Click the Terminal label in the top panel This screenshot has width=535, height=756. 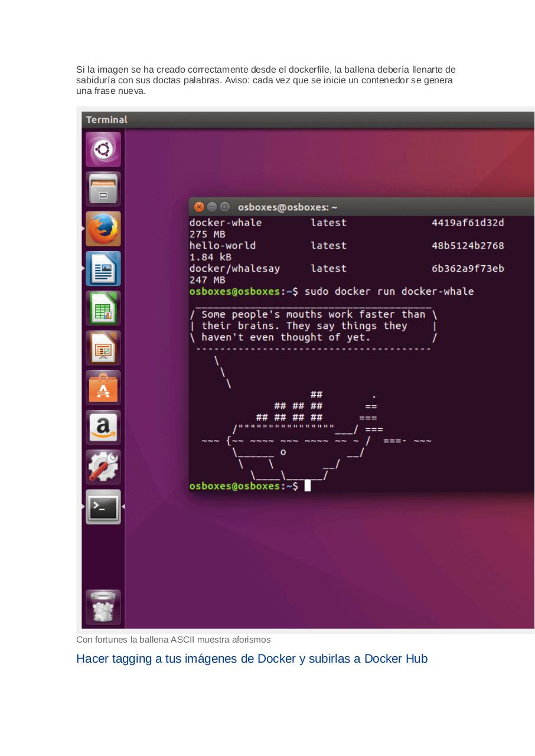[106, 119]
